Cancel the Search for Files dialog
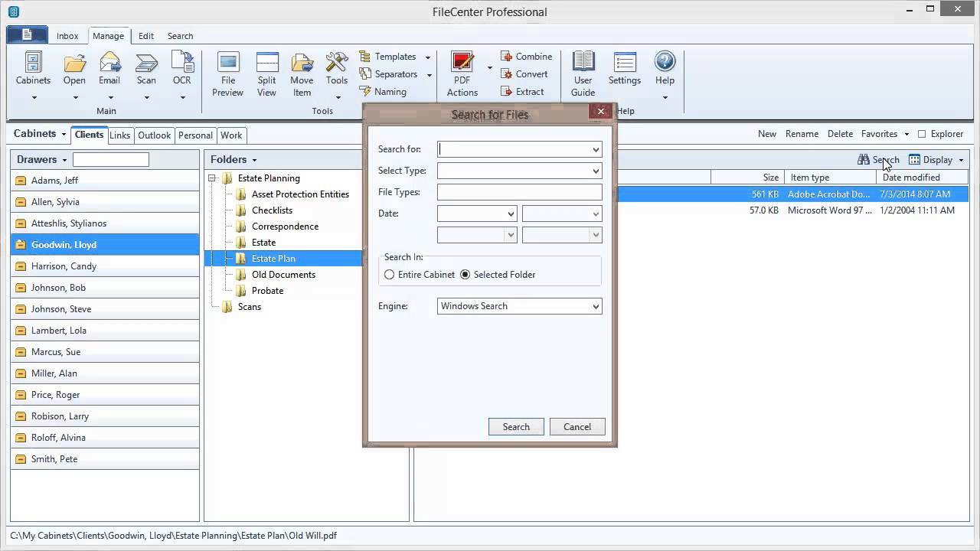This screenshot has width=980, height=551. pos(577,427)
